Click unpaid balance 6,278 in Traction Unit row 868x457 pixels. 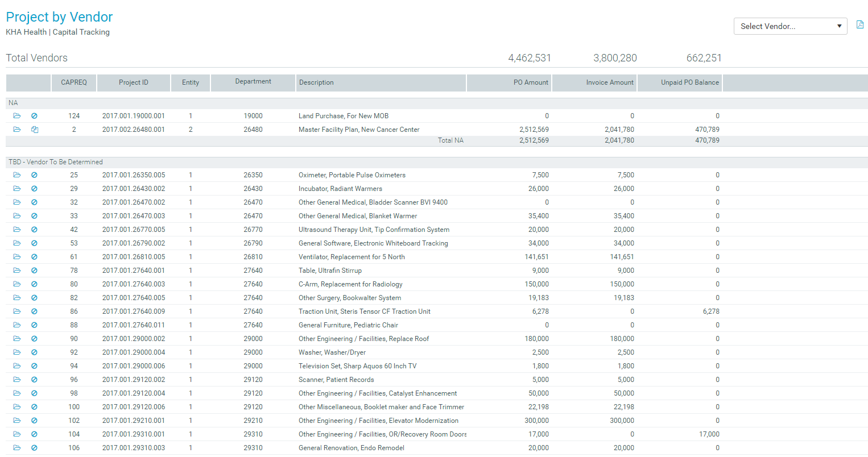711,311
